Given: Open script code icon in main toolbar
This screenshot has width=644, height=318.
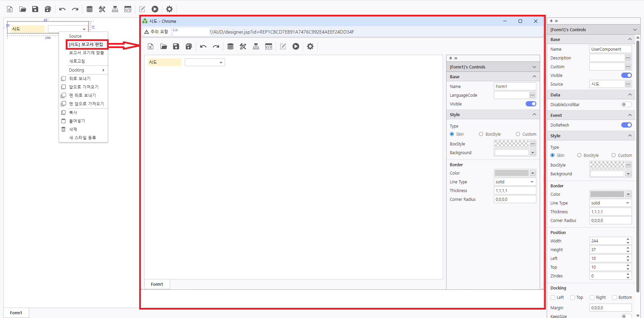Looking at the screenshot, I should coord(128,9).
